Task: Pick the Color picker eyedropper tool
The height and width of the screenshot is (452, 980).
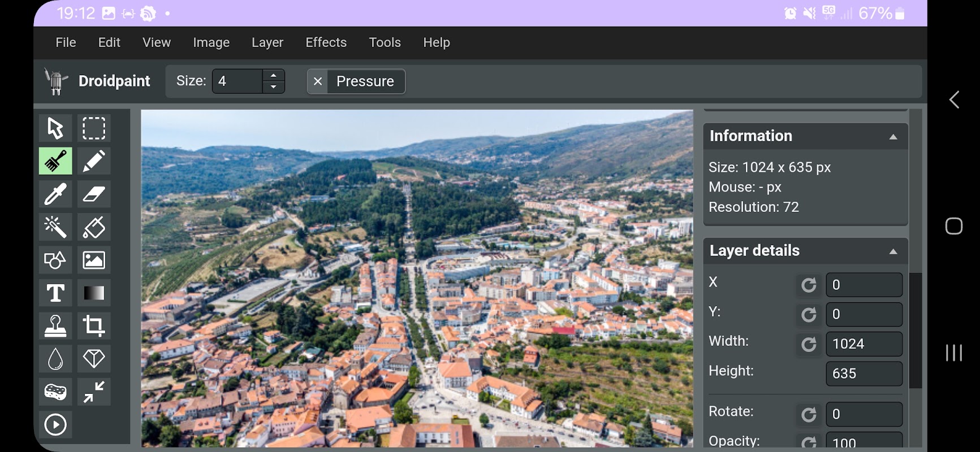Action: [55, 194]
